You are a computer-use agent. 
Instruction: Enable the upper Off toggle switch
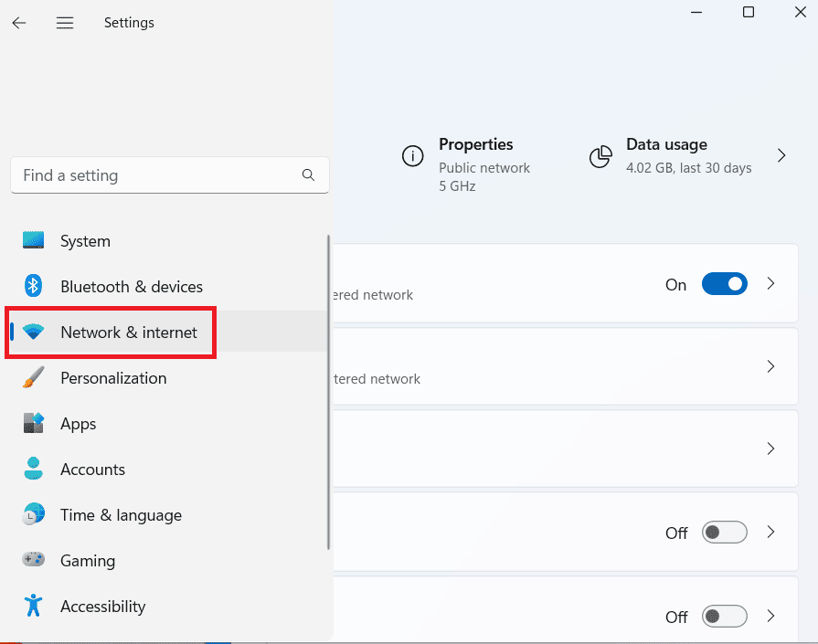pos(725,533)
